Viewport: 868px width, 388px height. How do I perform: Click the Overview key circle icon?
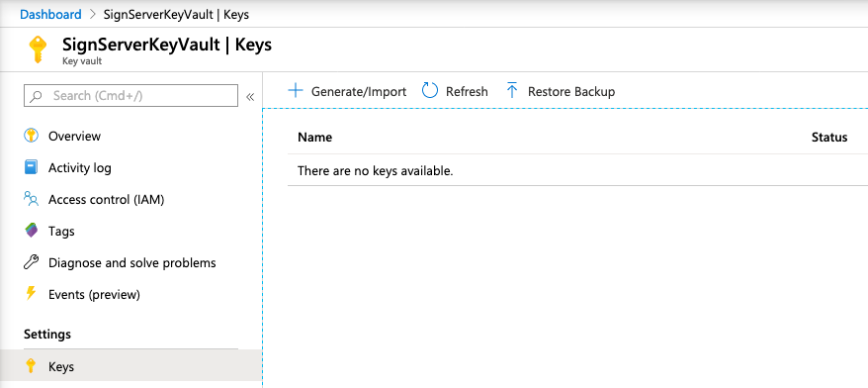point(32,136)
